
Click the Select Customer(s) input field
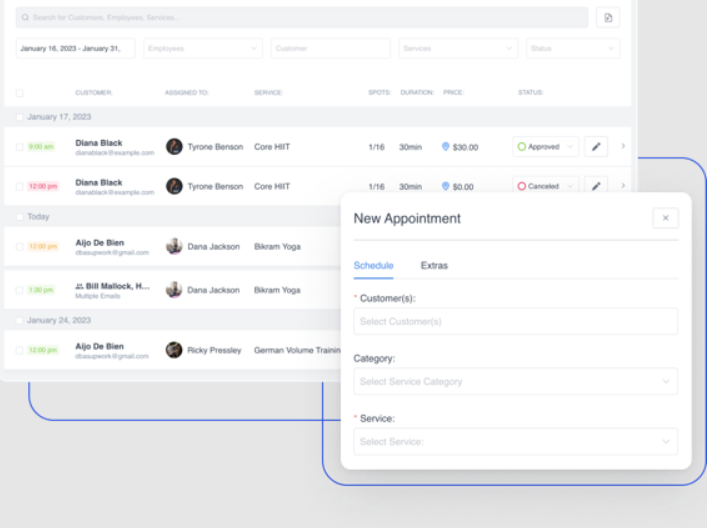click(515, 321)
